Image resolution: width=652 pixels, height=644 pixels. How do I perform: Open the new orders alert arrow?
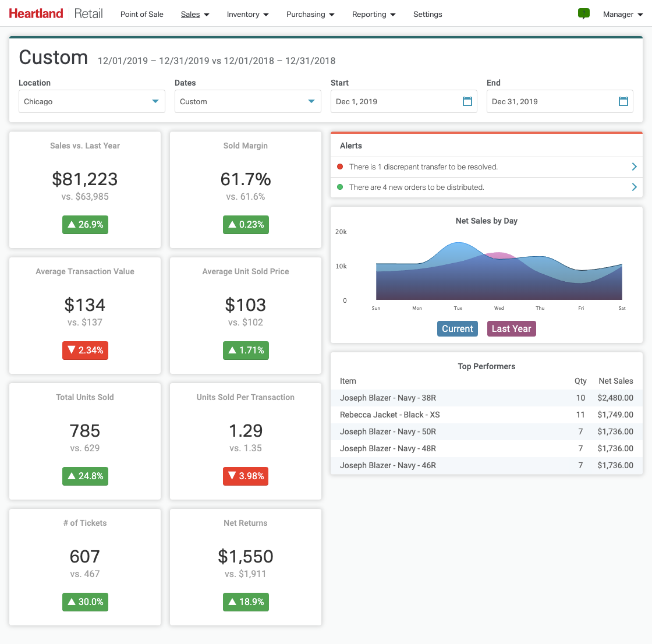[x=634, y=187]
